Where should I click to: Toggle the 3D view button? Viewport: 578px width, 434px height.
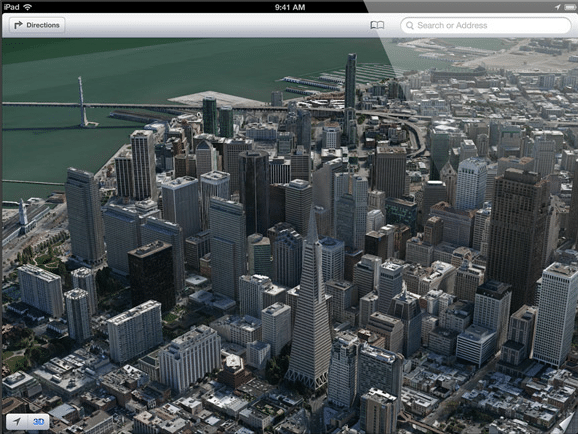[x=39, y=421]
